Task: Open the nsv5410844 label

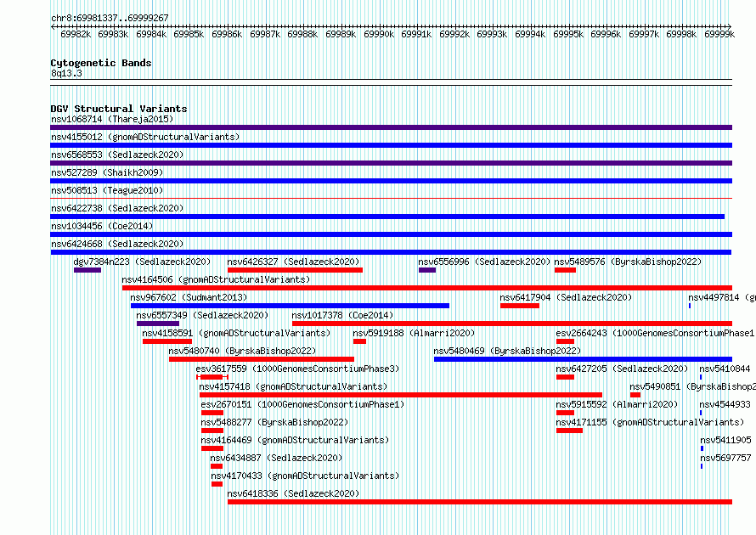Action: click(725, 369)
